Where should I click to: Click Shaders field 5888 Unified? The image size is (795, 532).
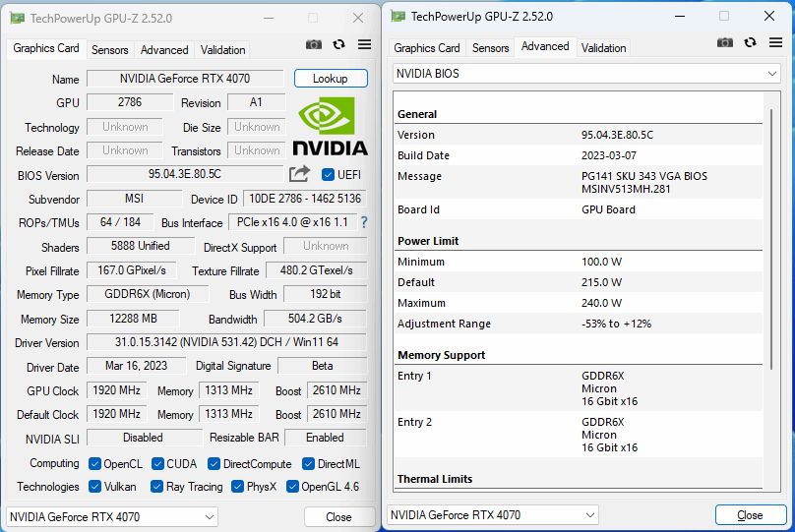coord(141,246)
